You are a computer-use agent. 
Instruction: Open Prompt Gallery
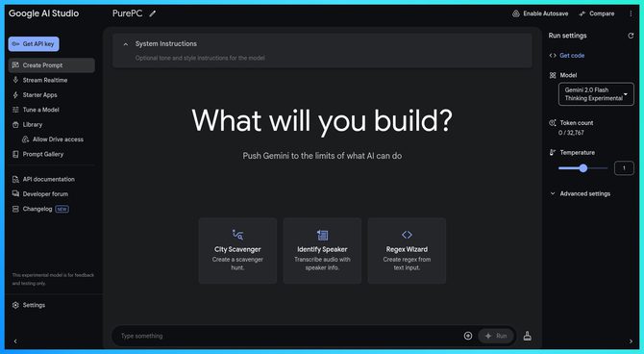pyautogui.click(x=43, y=154)
